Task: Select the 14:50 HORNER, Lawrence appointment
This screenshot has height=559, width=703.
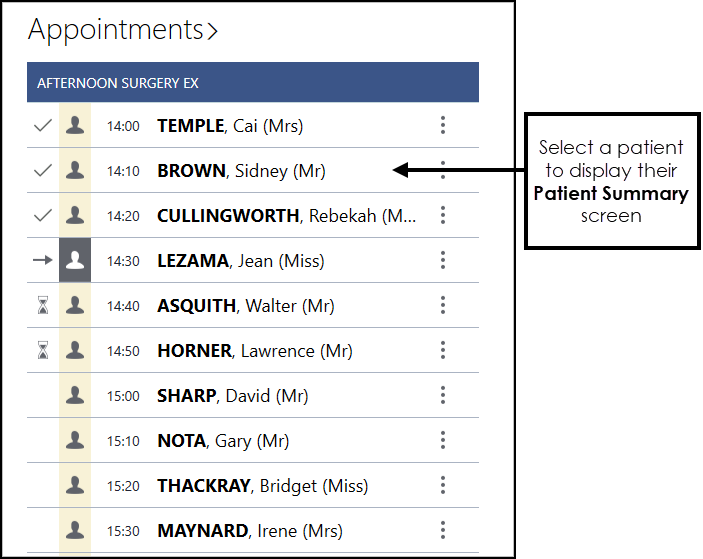Action: click(254, 351)
